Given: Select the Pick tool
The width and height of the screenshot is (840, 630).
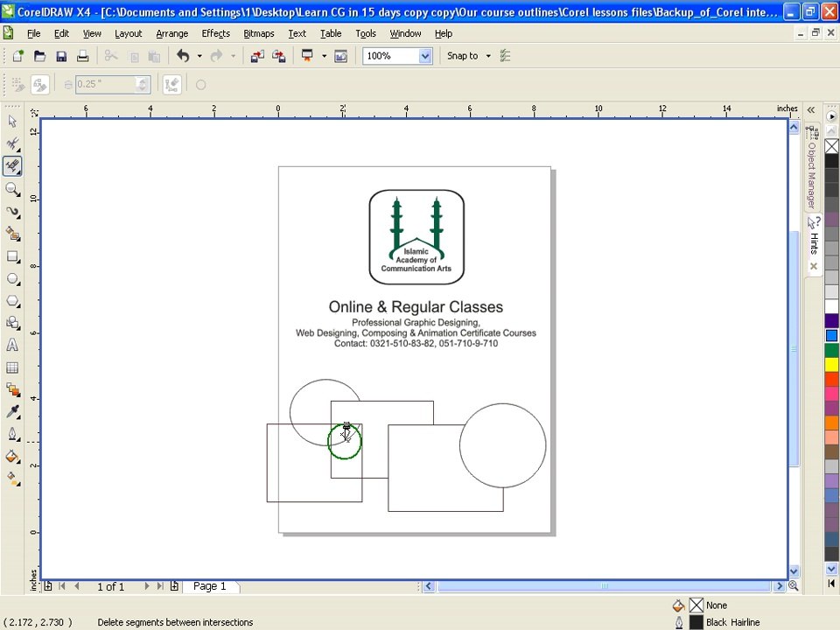Looking at the screenshot, I should (x=12, y=121).
